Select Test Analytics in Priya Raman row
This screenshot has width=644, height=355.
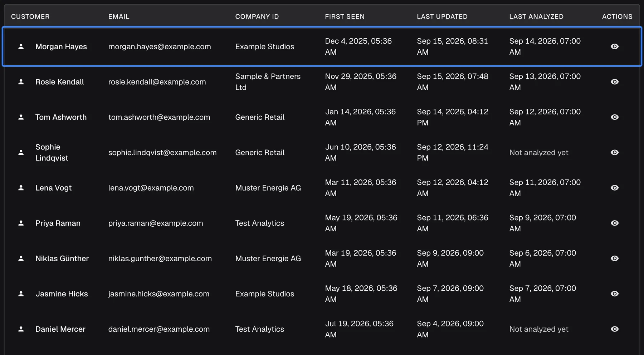click(x=260, y=223)
